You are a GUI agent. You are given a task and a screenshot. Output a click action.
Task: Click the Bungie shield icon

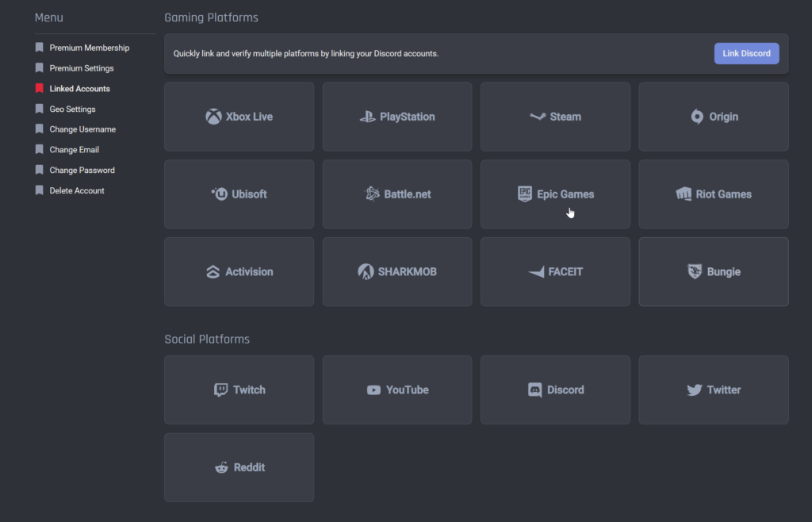[695, 271]
